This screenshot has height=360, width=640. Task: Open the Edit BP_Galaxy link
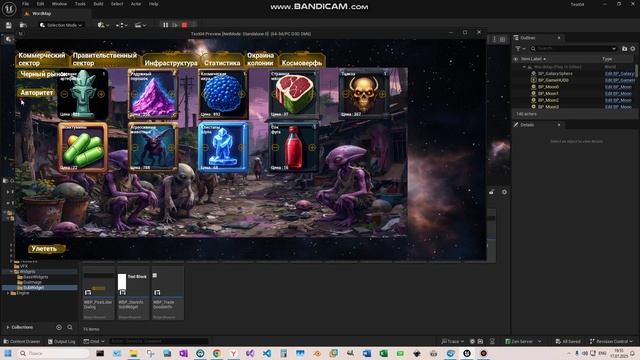619,73
